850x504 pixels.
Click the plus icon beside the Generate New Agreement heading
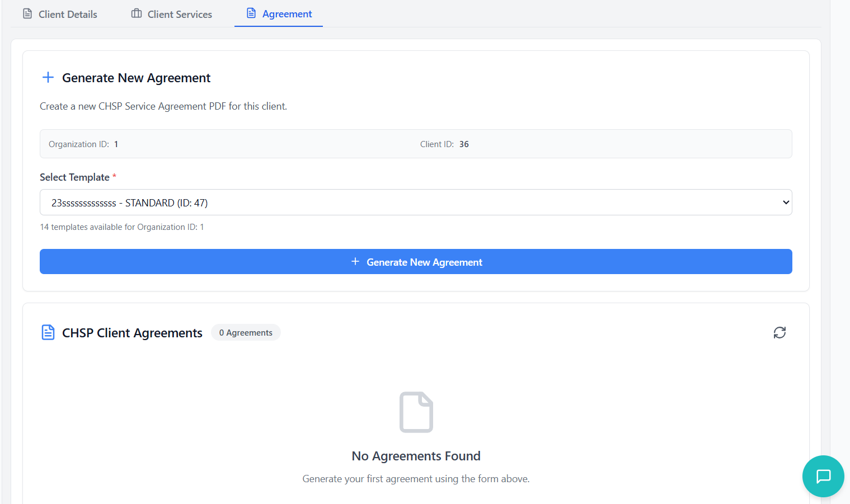pos(48,77)
